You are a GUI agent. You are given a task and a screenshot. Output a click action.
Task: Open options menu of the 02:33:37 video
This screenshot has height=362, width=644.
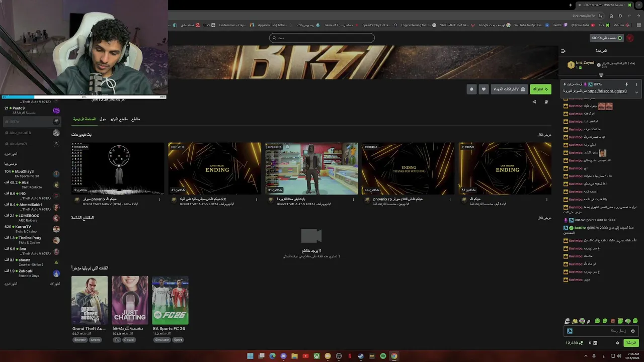pos(353,200)
